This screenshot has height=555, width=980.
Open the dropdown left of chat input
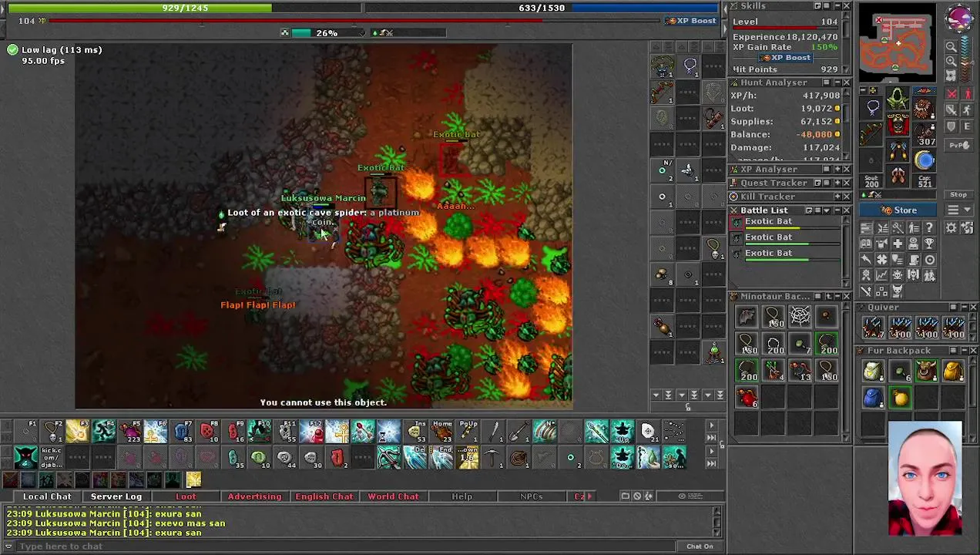pos(8,547)
